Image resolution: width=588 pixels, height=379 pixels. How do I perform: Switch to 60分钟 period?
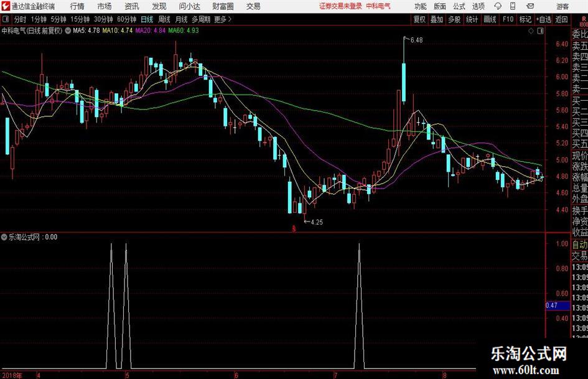coord(127,19)
